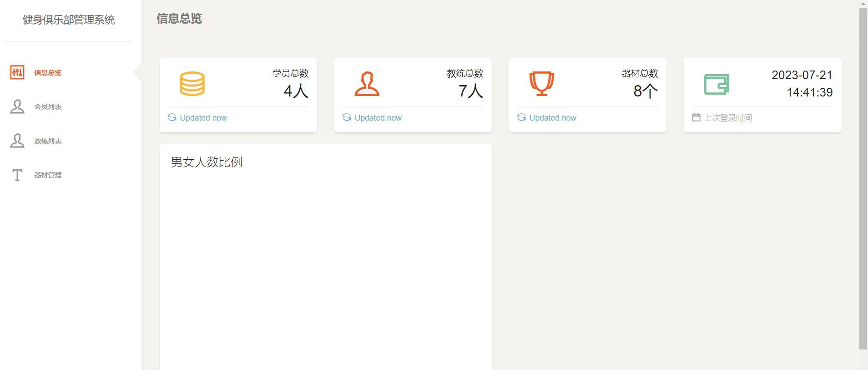Click the 健身俱乐部管理系统 title
The width and height of the screenshot is (868, 370).
point(69,20)
